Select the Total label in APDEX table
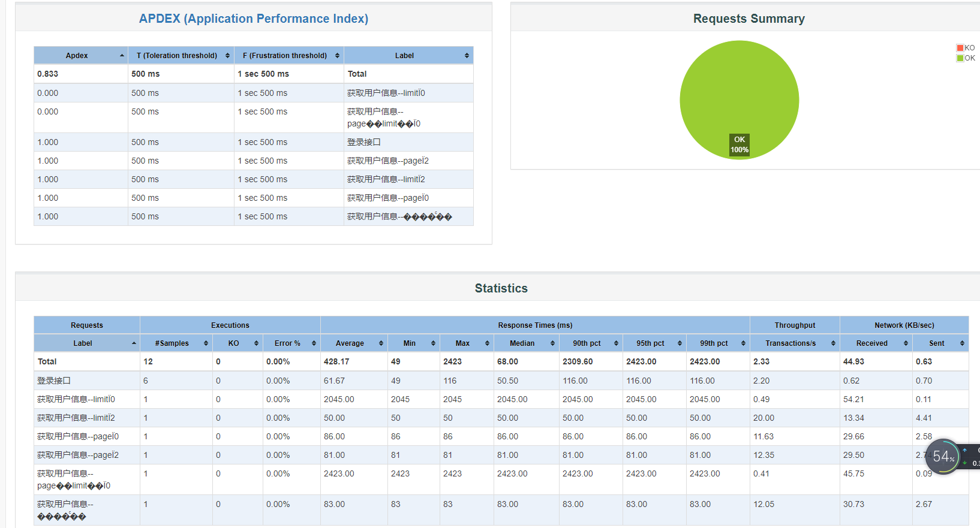Viewport: 980px width, 528px height. [357, 74]
